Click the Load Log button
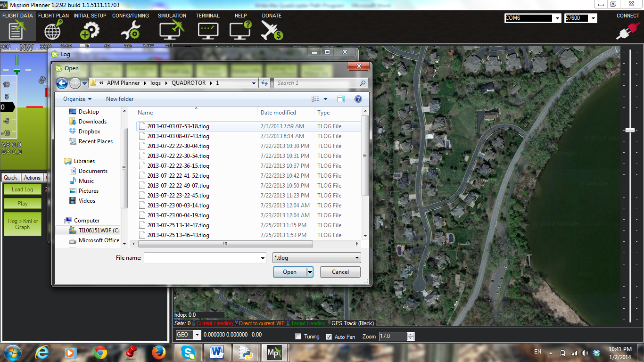Image resolution: width=644 pixels, height=362 pixels. coord(22,189)
